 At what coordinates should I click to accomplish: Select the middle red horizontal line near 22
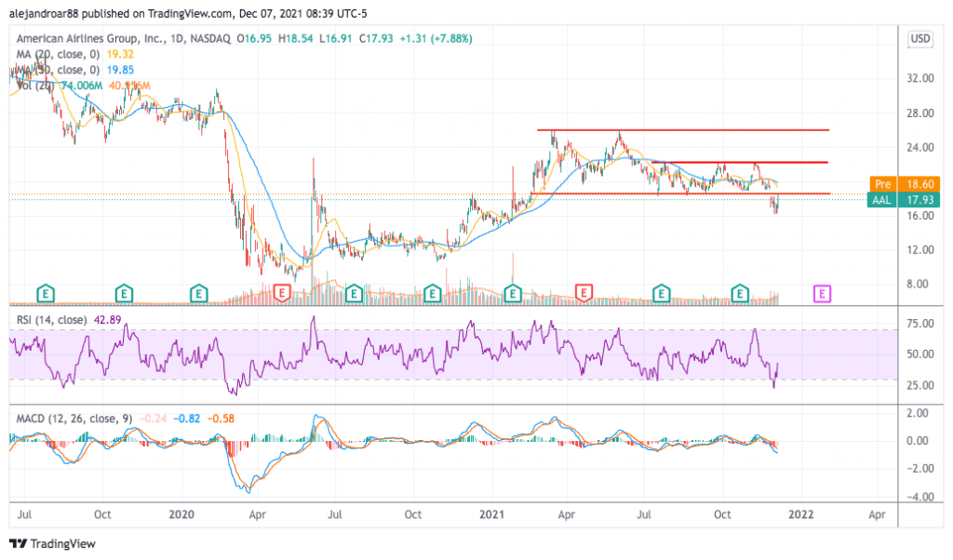coord(739,162)
